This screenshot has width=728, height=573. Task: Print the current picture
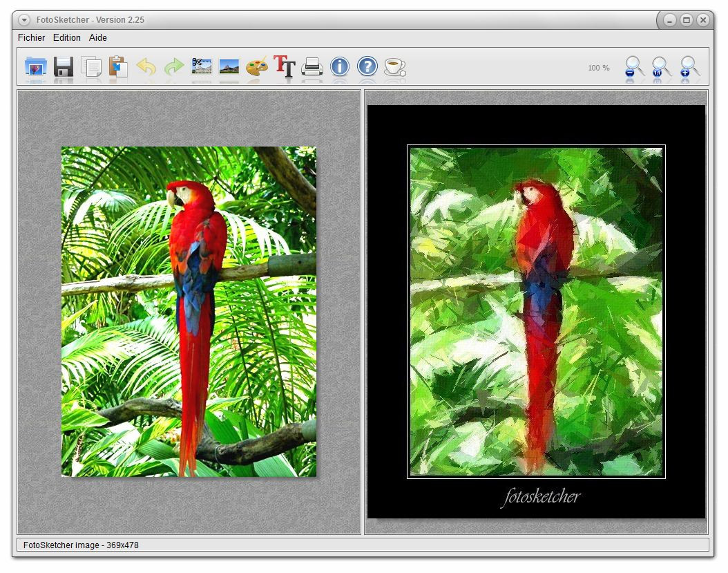[312, 66]
